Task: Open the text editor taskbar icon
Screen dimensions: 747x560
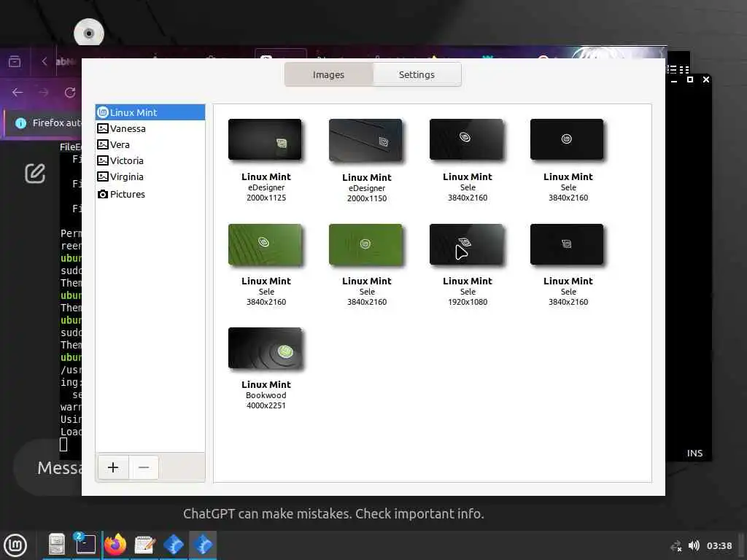Action: click(x=144, y=545)
